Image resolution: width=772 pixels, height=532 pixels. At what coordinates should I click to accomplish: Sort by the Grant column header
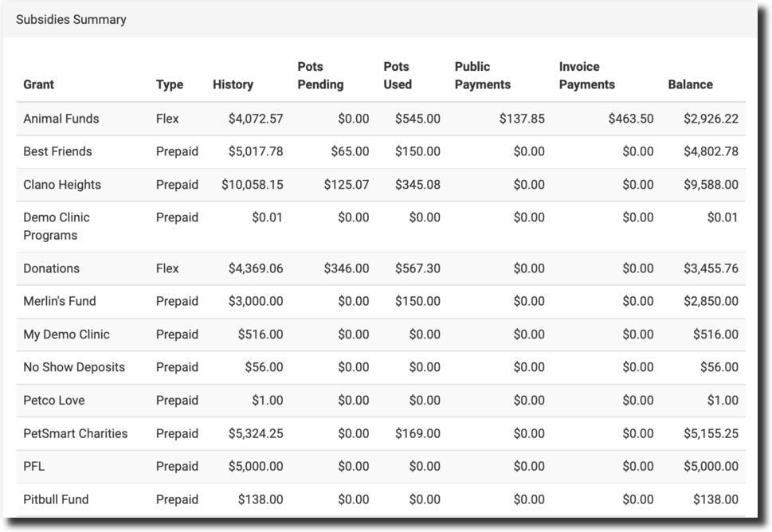pyautogui.click(x=39, y=84)
